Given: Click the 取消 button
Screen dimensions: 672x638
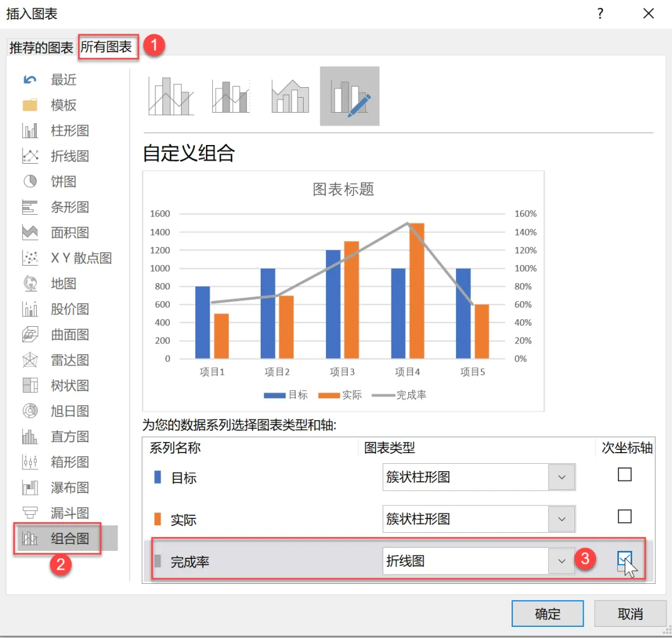Looking at the screenshot, I should point(630,614).
